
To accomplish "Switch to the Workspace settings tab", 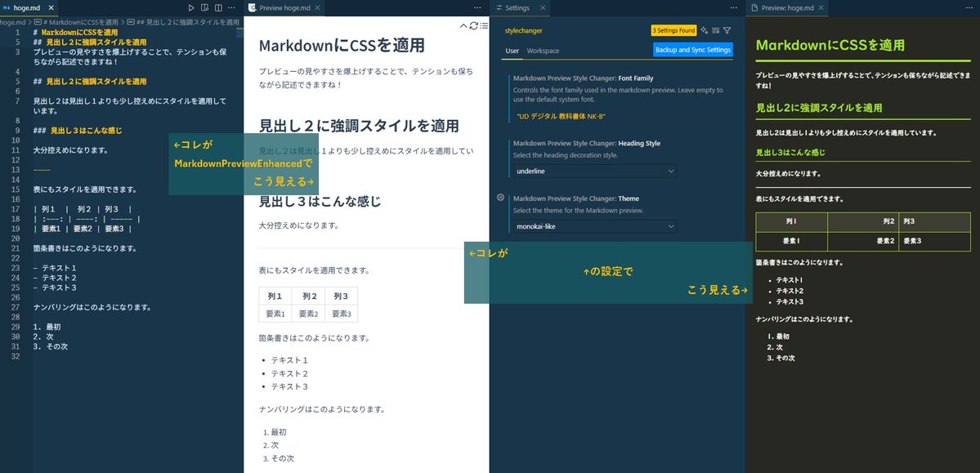I will click(x=543, y=51).
